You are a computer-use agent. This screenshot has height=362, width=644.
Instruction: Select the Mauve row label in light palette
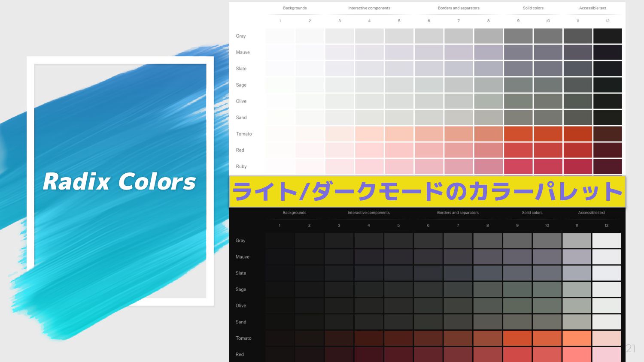[243, 52]
